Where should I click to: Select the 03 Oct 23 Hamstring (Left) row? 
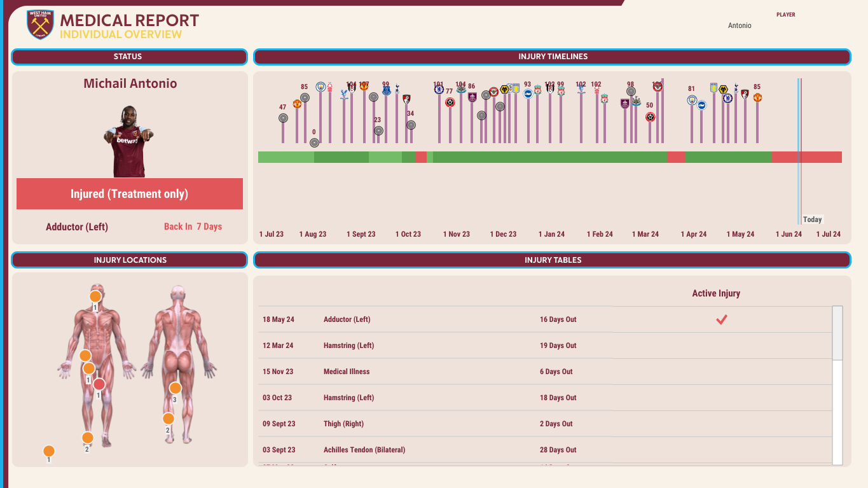click(x=545, y=398)
